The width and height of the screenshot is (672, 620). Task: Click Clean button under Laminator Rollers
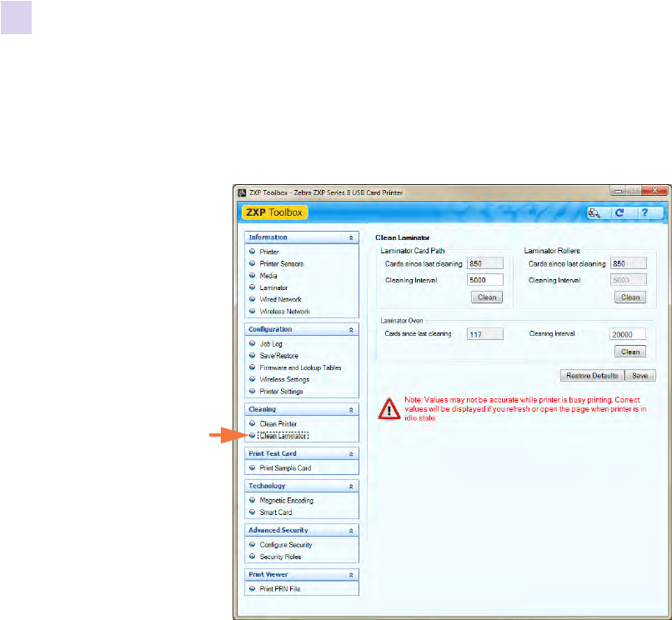click(630, 297)
